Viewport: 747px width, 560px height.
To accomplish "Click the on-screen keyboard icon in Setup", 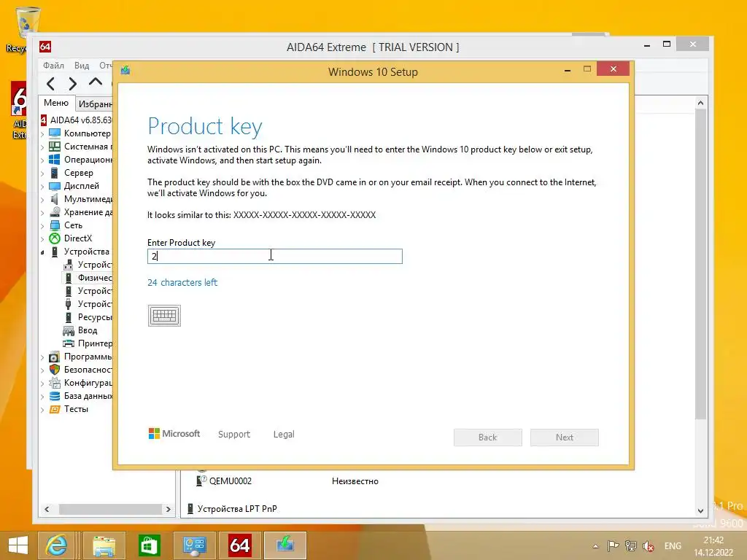I will click(x=164, y=315).
